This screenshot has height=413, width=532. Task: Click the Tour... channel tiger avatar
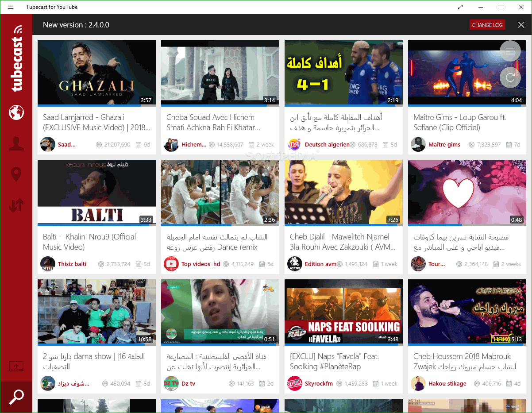click(x=418, y=264)
